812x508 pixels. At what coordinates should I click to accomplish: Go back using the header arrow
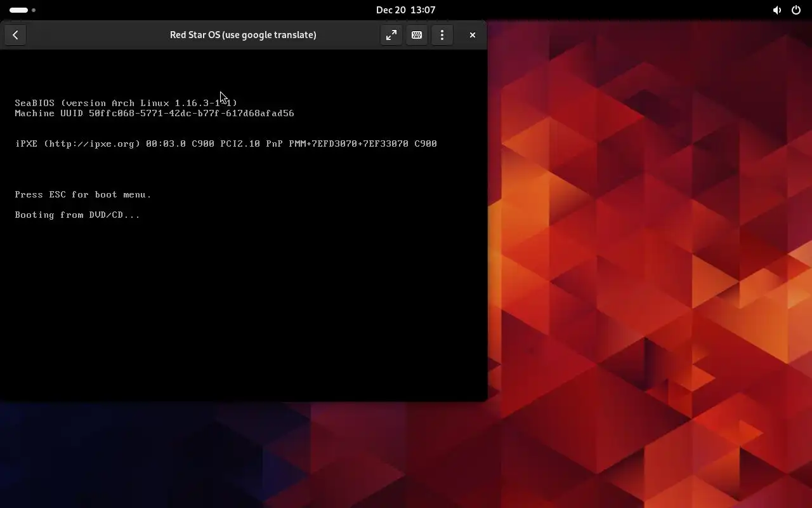15,35
